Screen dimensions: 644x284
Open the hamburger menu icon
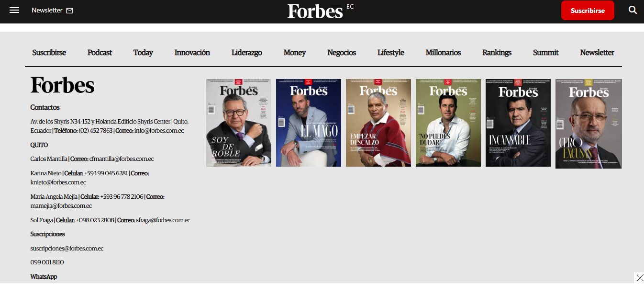pos(14,10)
